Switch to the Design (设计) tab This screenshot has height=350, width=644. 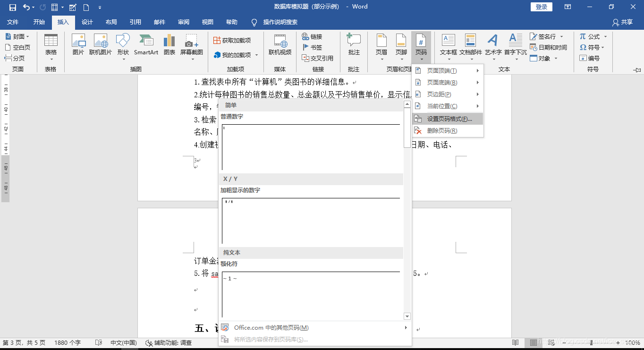click(x=87, y=22)
